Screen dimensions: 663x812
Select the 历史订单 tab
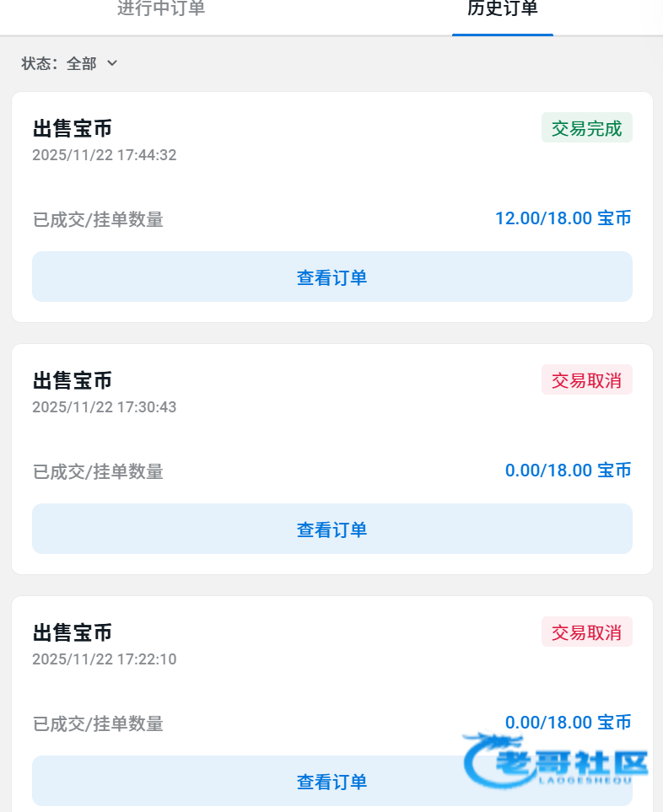(x=502, y=9)
